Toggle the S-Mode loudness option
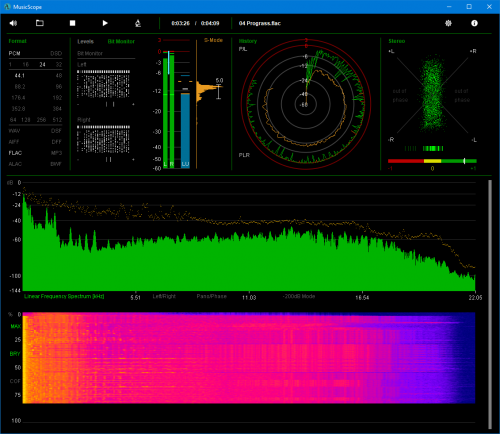The image size is (500, 434). (213, 40)
